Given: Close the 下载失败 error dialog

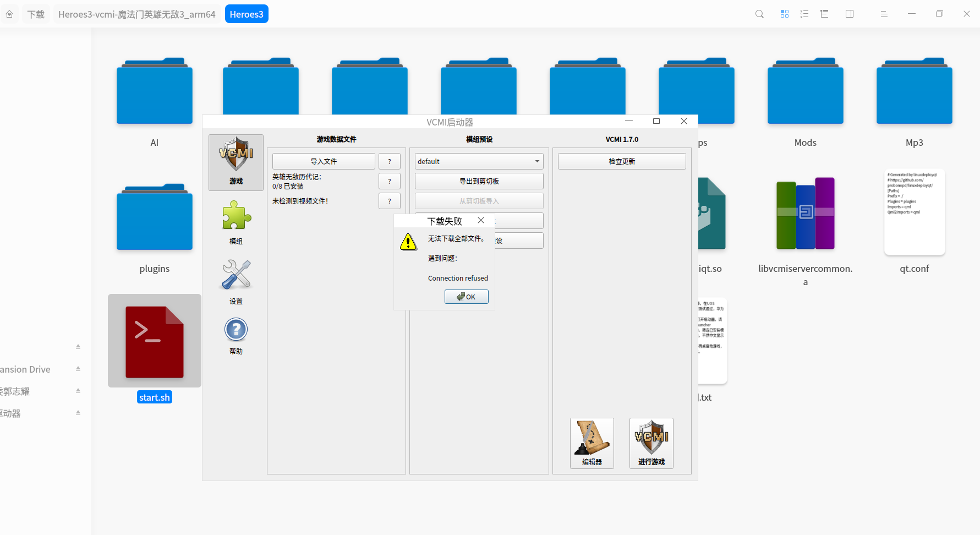Looking at the screenshot, I should coord(481,220).
